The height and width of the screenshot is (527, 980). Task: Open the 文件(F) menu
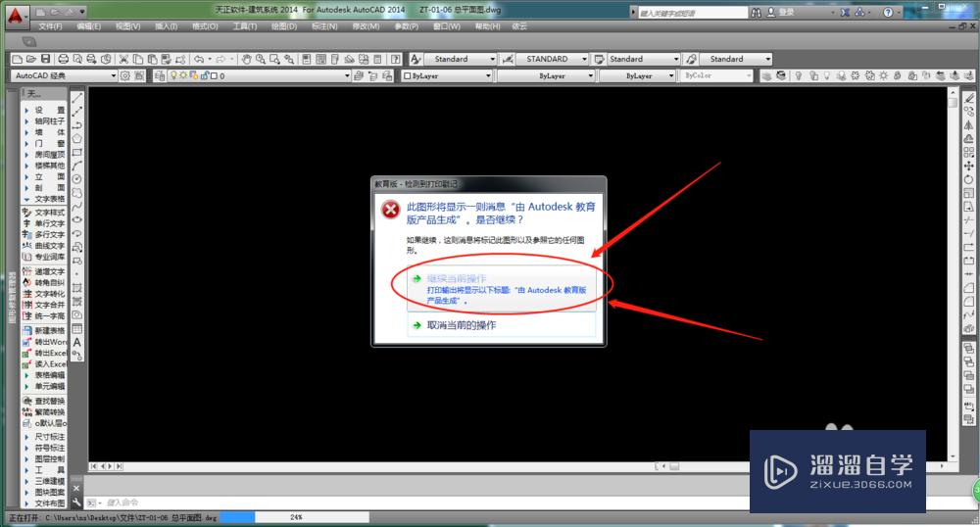click(x=50, y=26)
